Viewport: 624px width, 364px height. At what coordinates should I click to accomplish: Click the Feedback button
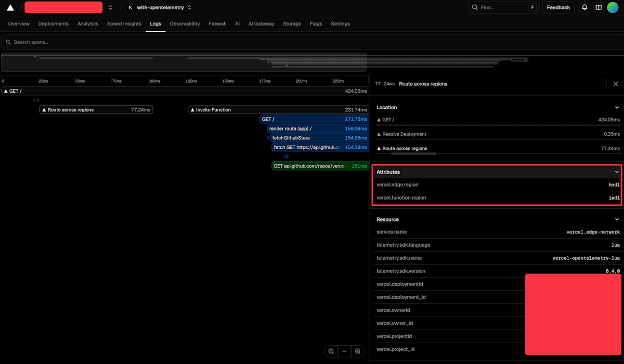558,7
